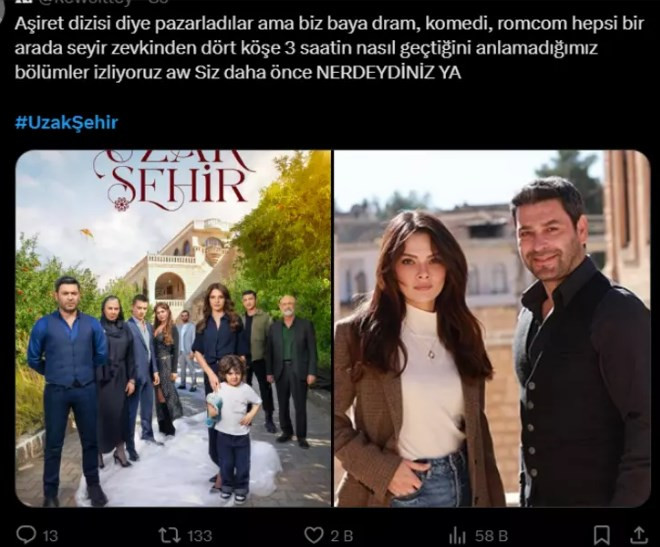Image resolution: width=660 pixels, height=547 pixels.
Task: Click the share upload arrow icon
Action: click(639, 535)
